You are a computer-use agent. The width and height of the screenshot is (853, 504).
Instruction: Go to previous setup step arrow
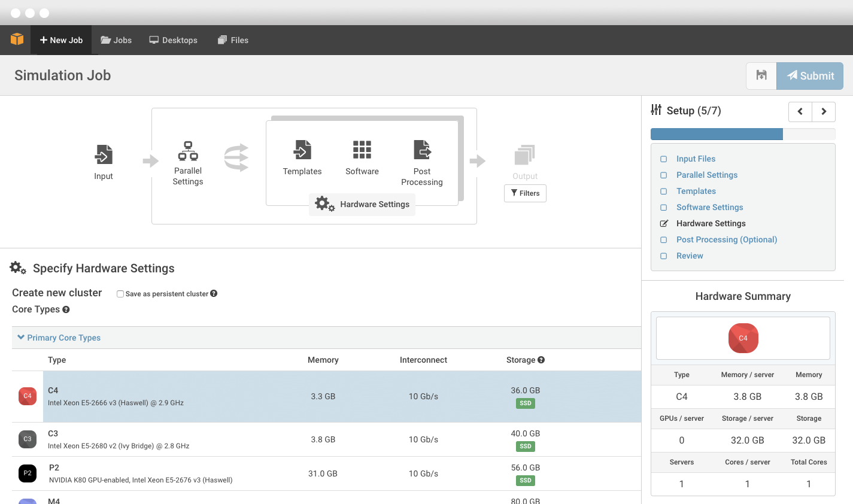800,111
